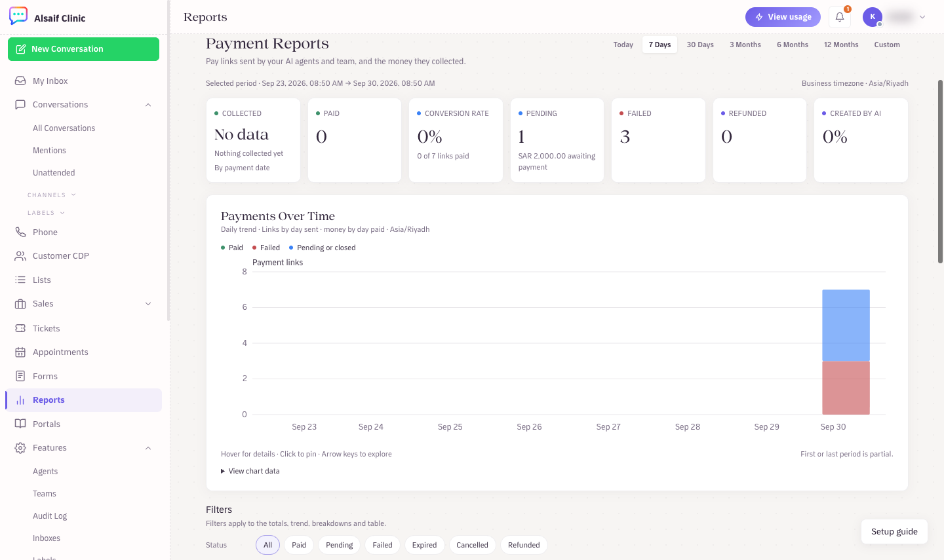This screenshot has height=560, width=944.
Task: Switch to the Today time range
Action: (623, 45)
